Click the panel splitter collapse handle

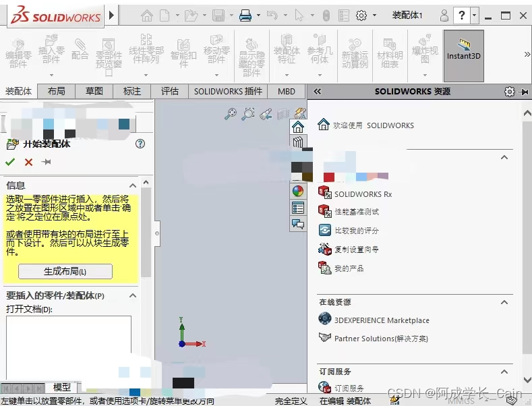(156, 233)
